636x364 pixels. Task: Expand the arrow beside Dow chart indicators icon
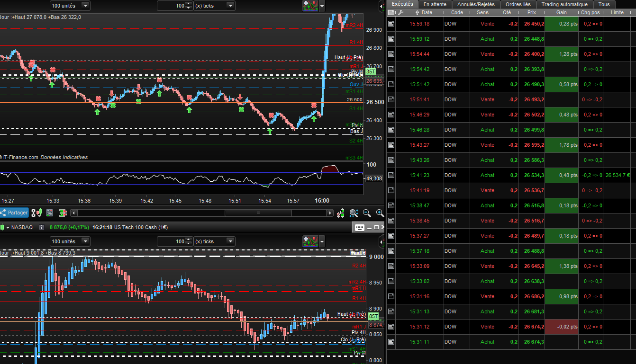click(x=323, y=6)
